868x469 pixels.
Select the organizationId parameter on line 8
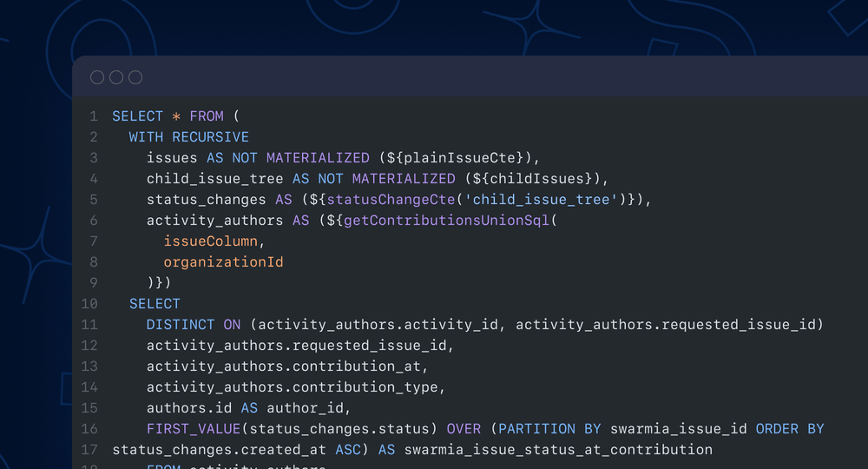point(223,262)
